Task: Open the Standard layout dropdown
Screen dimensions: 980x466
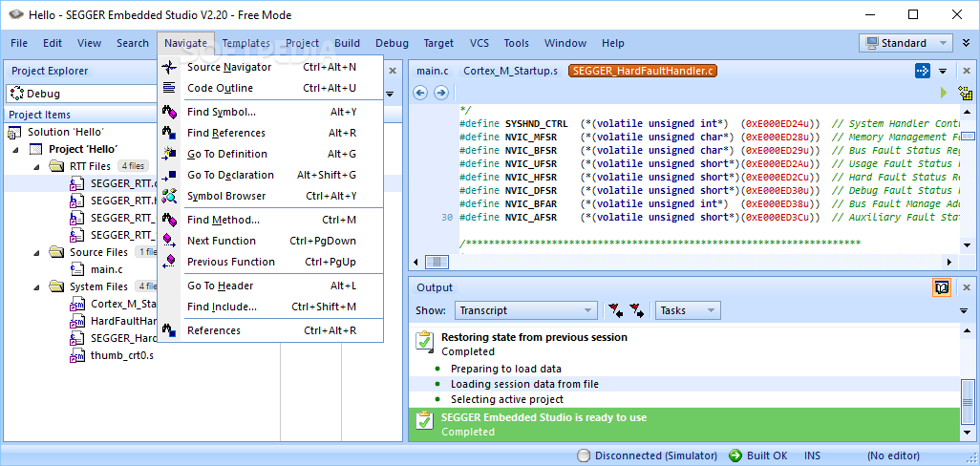Action: tap(905, 43)
